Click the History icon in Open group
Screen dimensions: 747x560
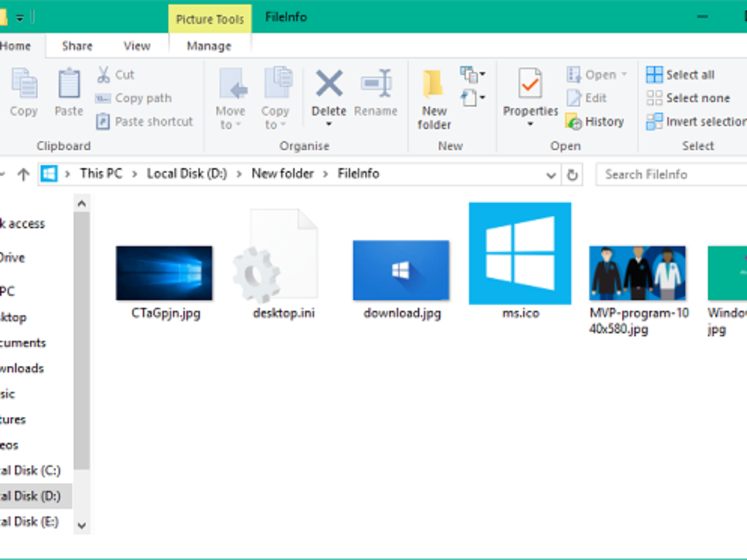(573, 122)
